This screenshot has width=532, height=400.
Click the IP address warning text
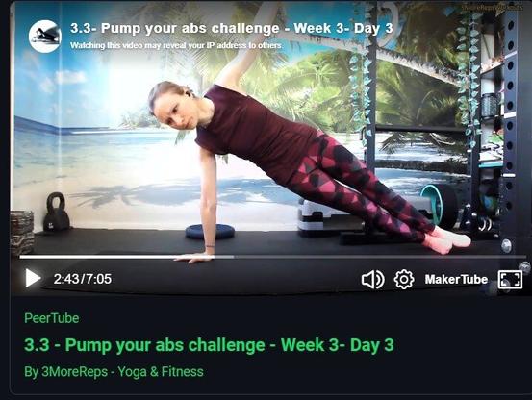click(x=176, y=45)
